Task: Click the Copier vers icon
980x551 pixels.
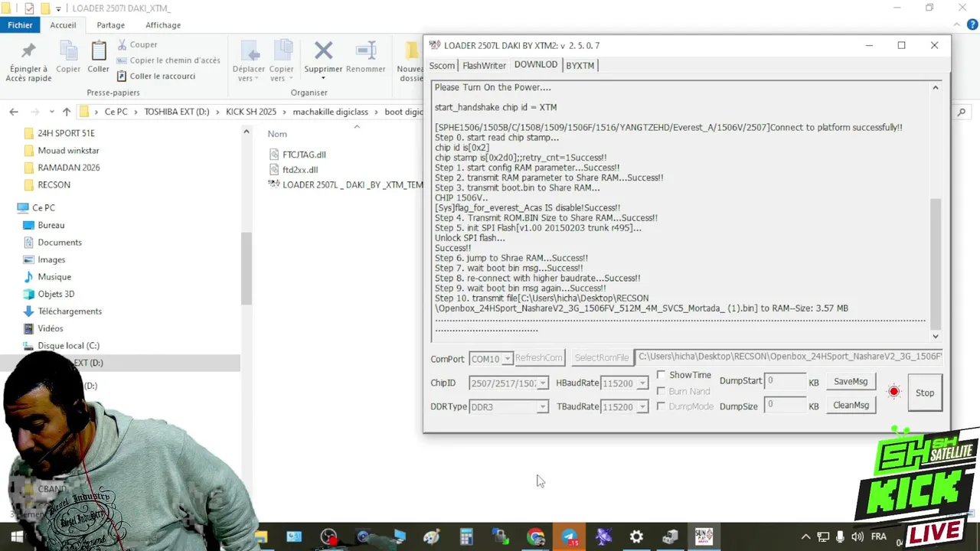Action: click(282, 51)
